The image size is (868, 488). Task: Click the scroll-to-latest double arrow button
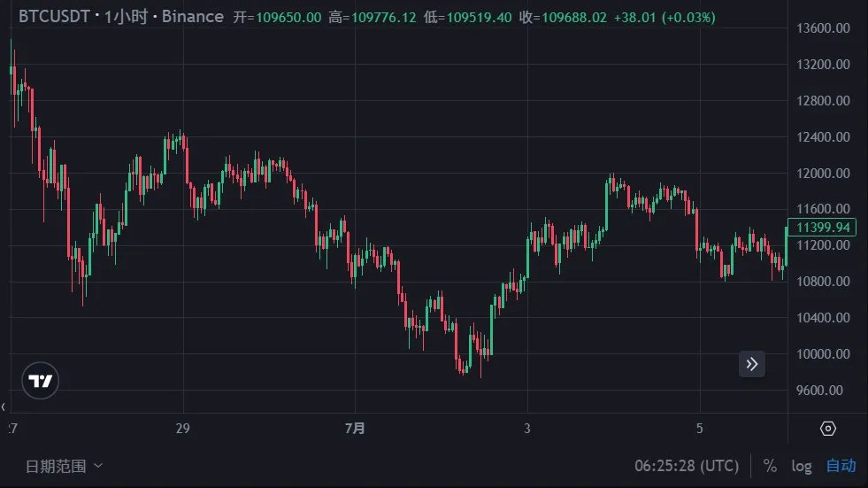tap(752, 363)
